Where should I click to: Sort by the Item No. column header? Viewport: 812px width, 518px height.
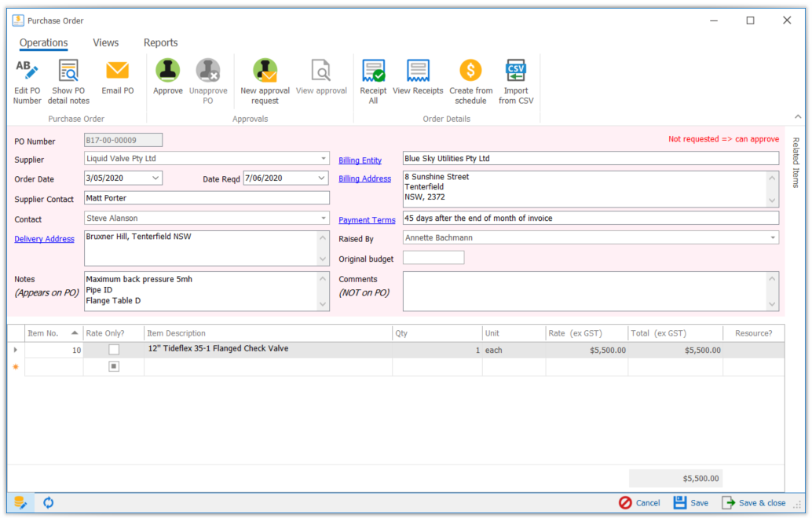click(53, 333)
